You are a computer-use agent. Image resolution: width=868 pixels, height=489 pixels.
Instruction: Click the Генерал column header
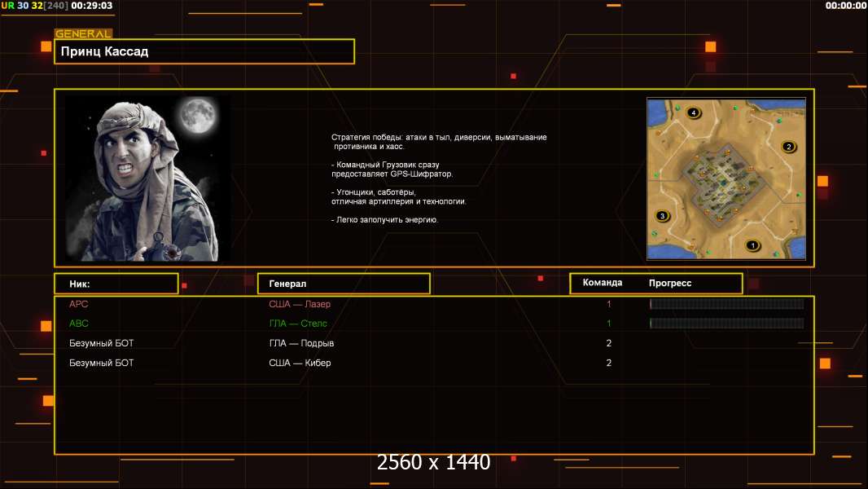tap(343, 284)
